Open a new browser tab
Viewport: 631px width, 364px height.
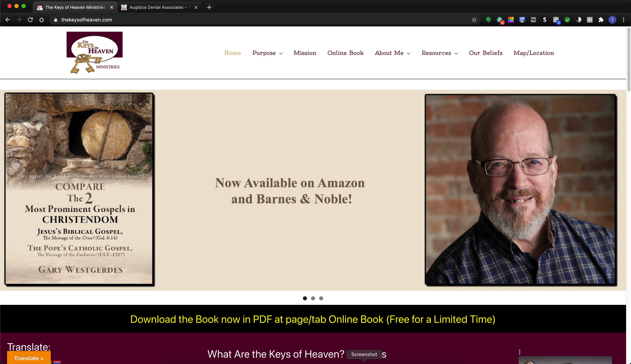click(209, 7)
